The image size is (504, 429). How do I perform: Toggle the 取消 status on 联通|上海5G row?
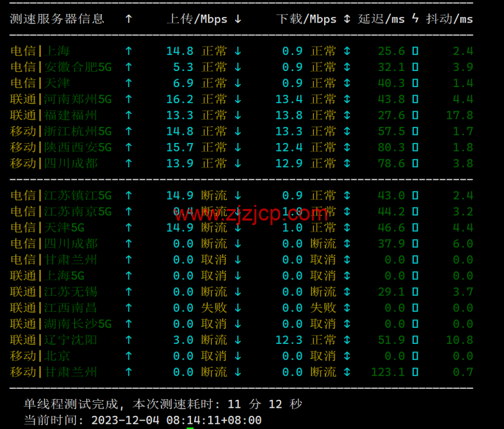point(214,276)
